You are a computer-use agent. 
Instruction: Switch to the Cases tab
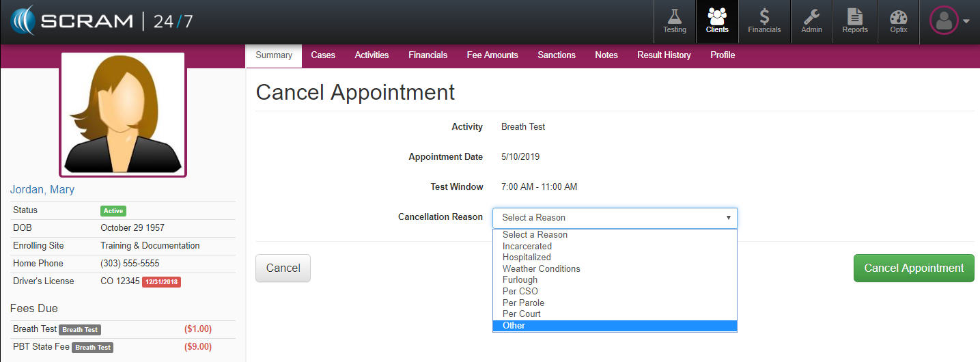point(323,55)
